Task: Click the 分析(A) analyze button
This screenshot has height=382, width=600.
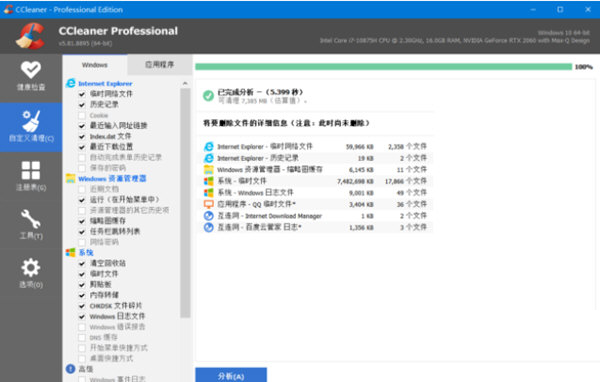Action: click(231, 375)
